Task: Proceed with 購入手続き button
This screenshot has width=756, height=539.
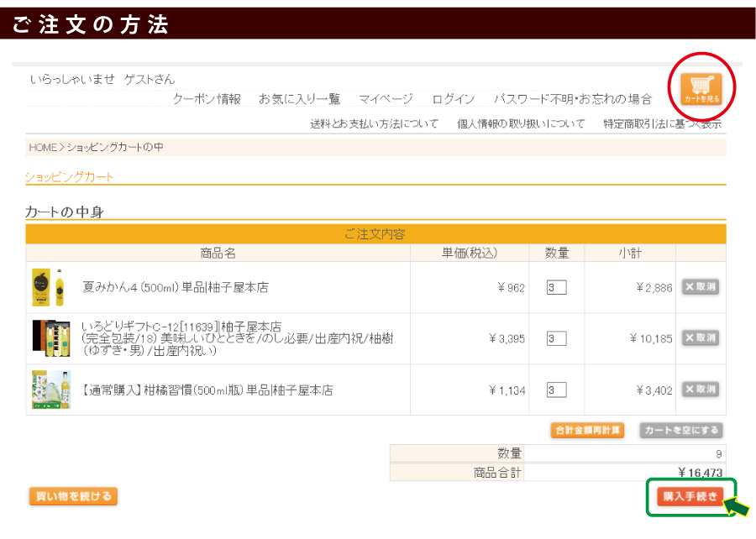Action: pyautogui.click(x=689, y=496)
